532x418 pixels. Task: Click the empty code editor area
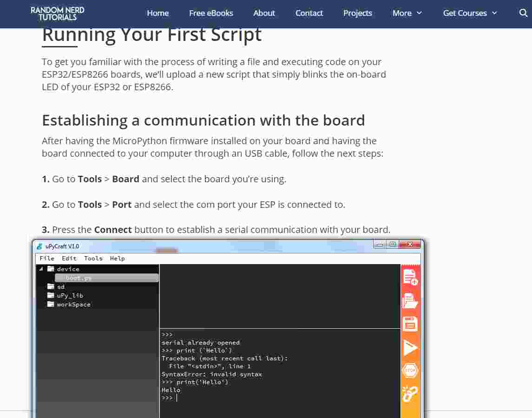pyautogui.click(x=280, y=296)
